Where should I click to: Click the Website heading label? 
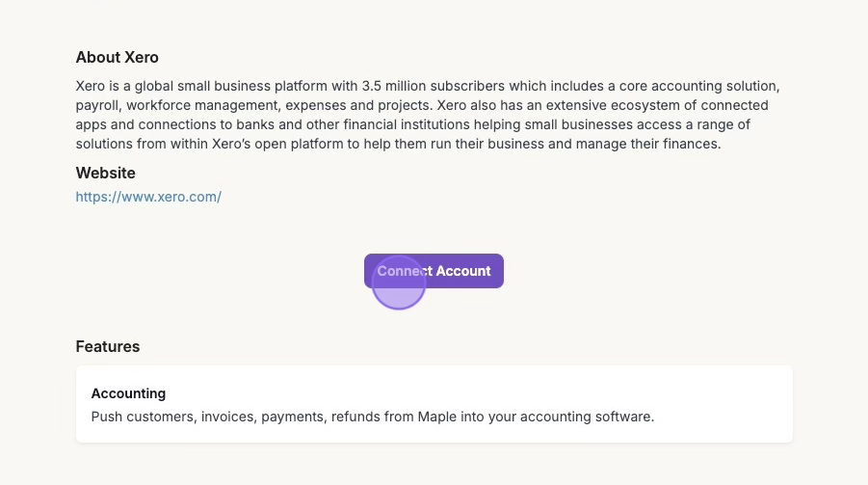pyautogui.click(x=106, y=174)
